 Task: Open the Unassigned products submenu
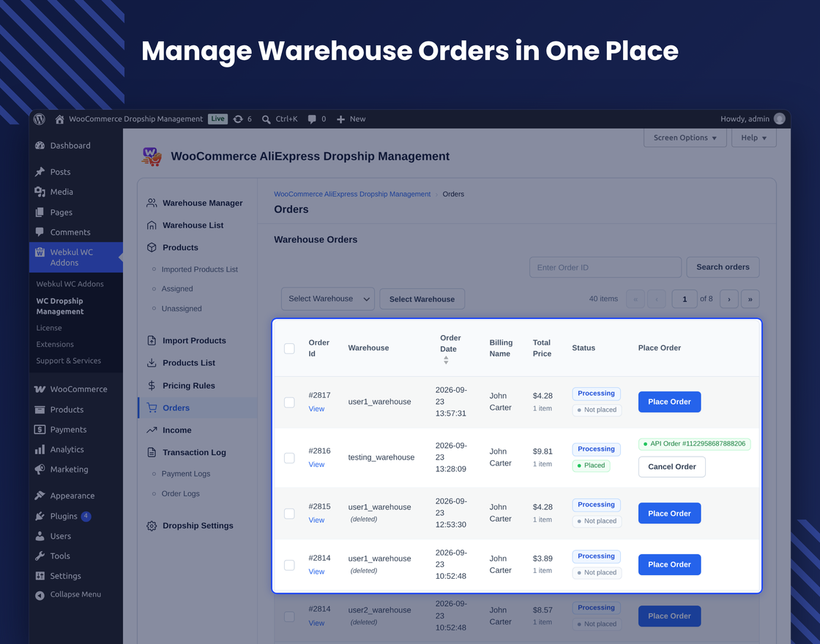182,308
